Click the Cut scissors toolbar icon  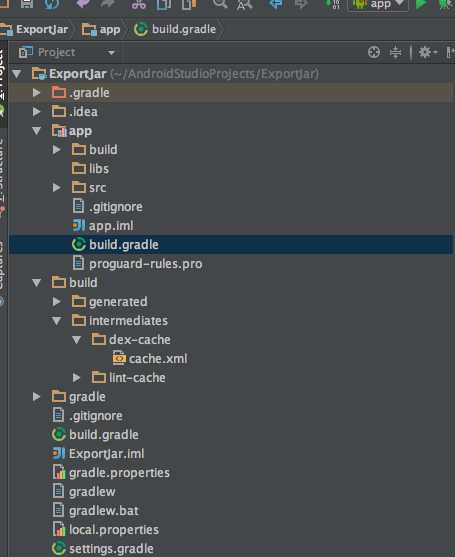pos(139,4)
